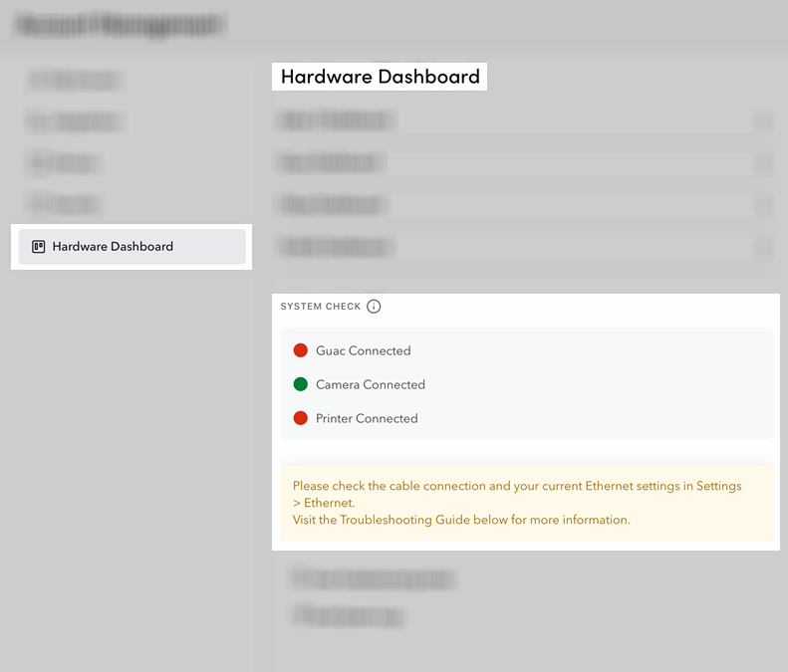Select the Printer Connected text
The height and width of the screenshot is (672, 788).
click(x=367, y=418)
